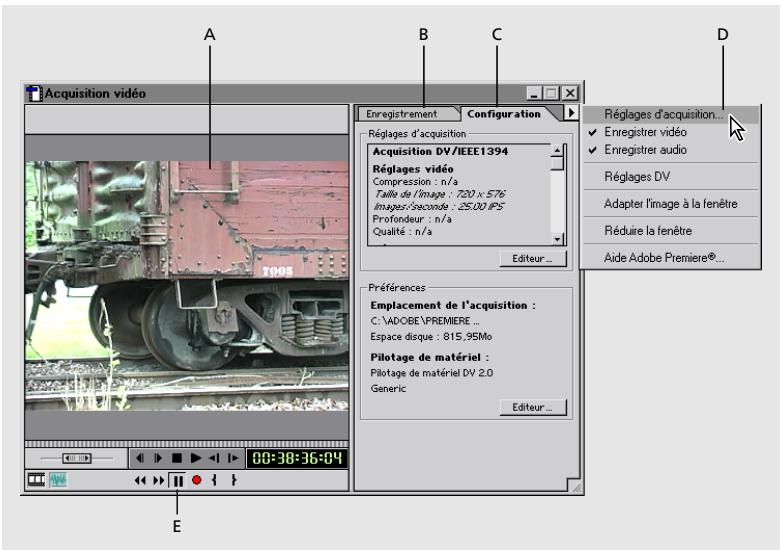This screenshot has width=781, height=550.
Task: Click the shuttle slider control
Action: [76, 459]
